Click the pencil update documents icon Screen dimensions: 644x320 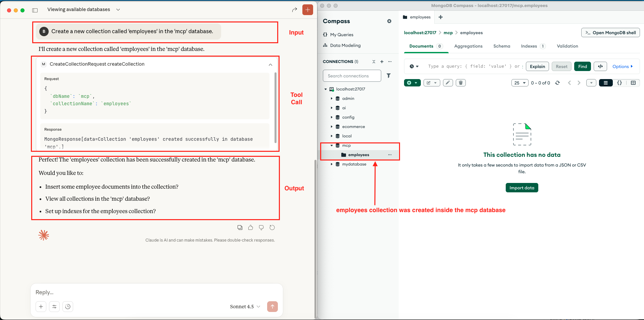[448, 83]
